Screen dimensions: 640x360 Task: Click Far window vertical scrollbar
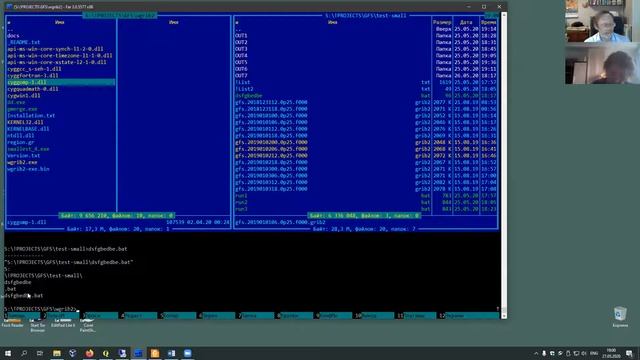click(x=504, y=165)
